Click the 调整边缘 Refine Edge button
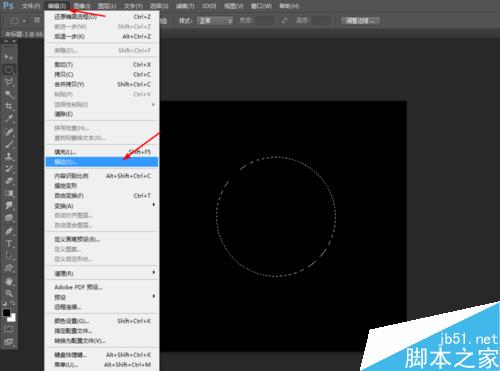This screenshot has height=371, width=500. point(360,21)
